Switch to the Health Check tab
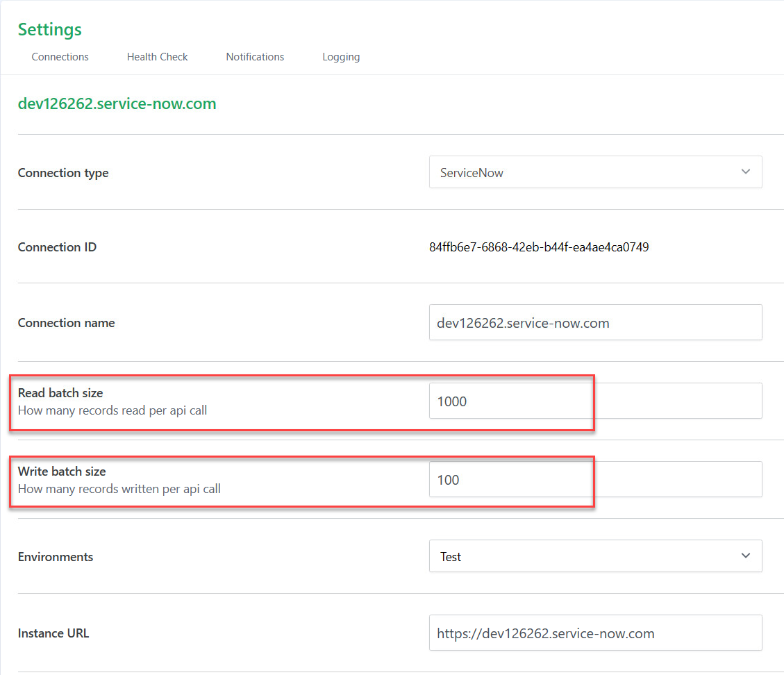 point(157,57)
